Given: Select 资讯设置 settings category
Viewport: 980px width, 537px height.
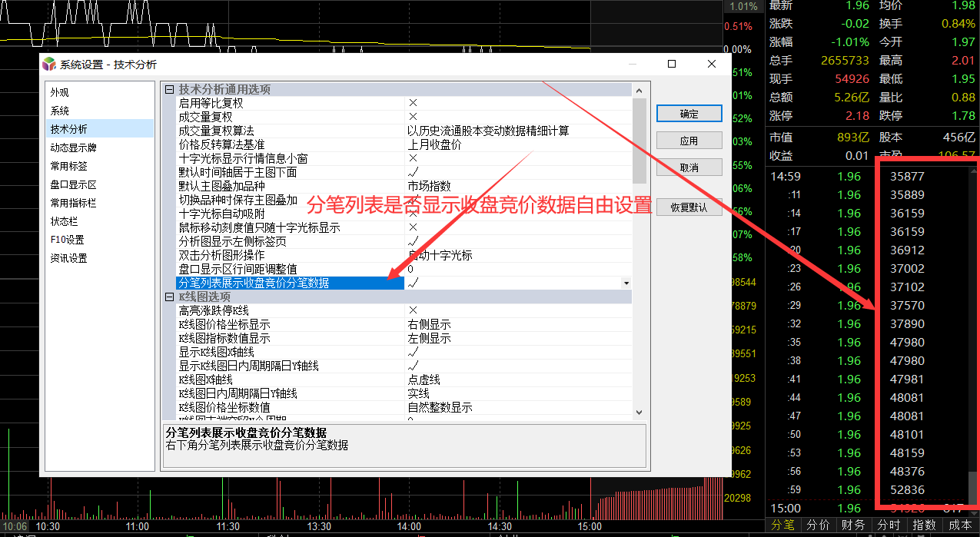Looking at the screenshot, I should coord(99,258).
